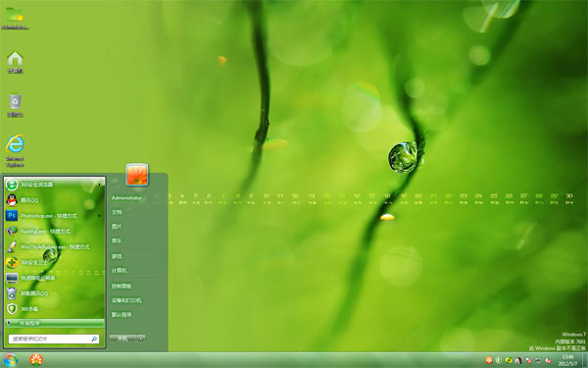Screen dimensions: 588x368
Task: Click the volume tray icon with red X
Action: [x=548, y=360]
